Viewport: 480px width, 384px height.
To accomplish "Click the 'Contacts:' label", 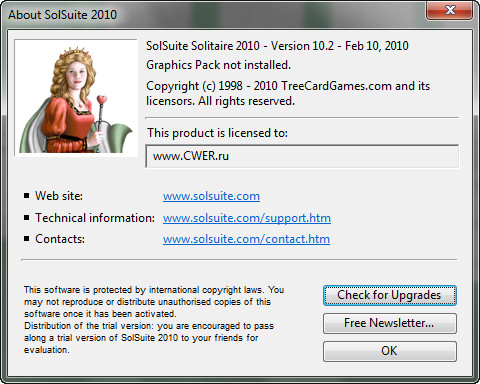I will (x=60, y=239).
